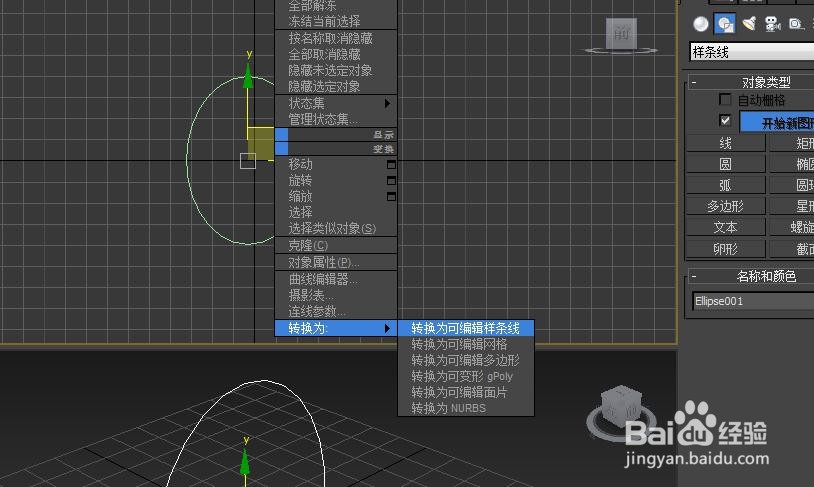Toggle the 开始新图形 checkbox
The width and height of the screenshot is (814, 487).
(725, 120)
